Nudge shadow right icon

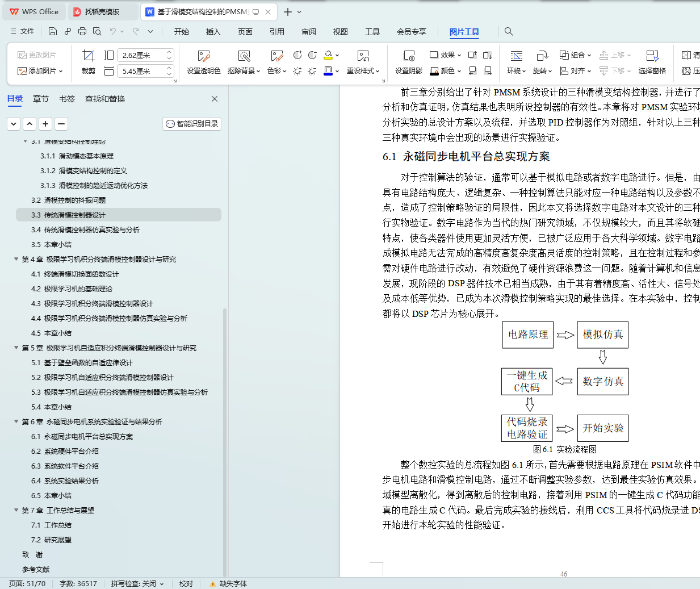487,70
